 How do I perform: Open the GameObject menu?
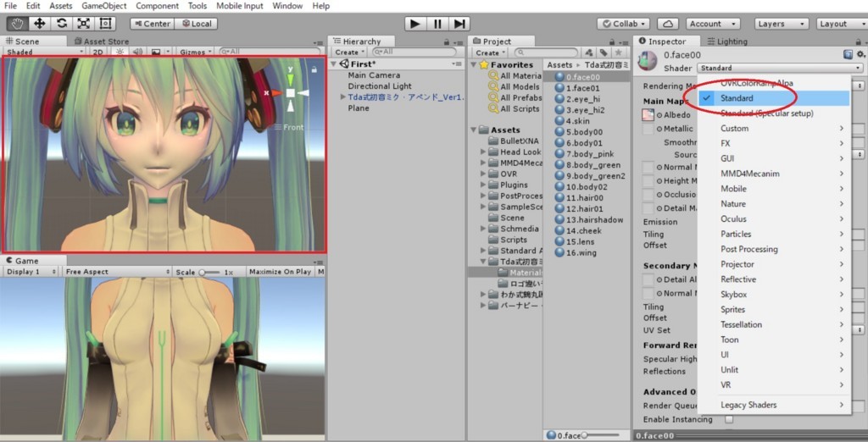click(104, 6)
